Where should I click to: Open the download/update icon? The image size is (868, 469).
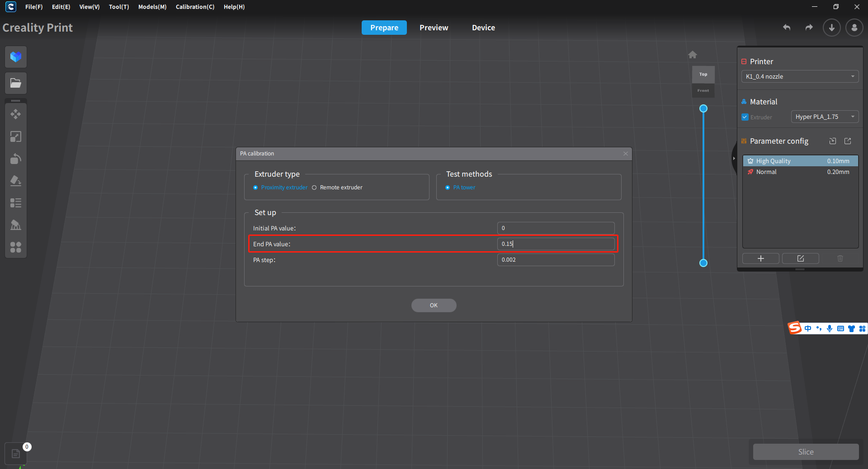(832, 28)
